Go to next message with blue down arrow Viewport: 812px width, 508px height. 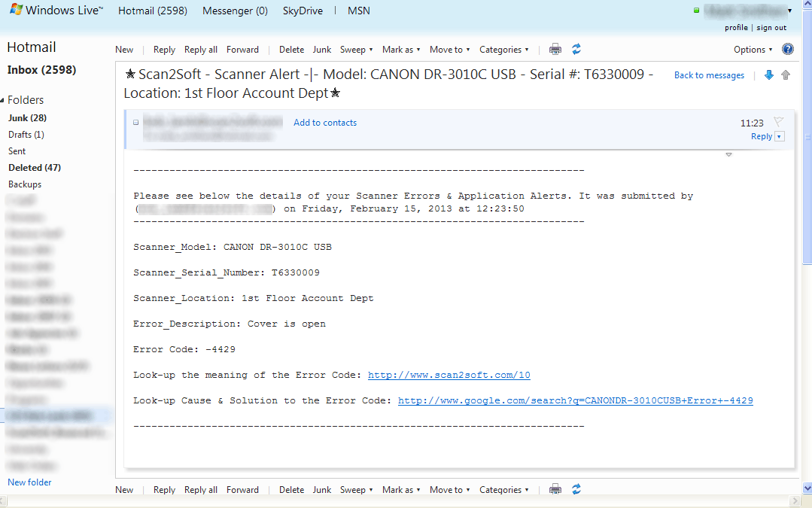[769, 75]
